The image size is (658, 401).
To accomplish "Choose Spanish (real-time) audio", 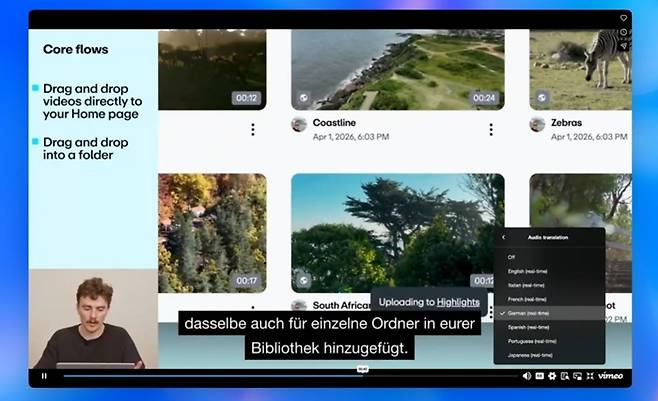I will [x=549, y=327].
